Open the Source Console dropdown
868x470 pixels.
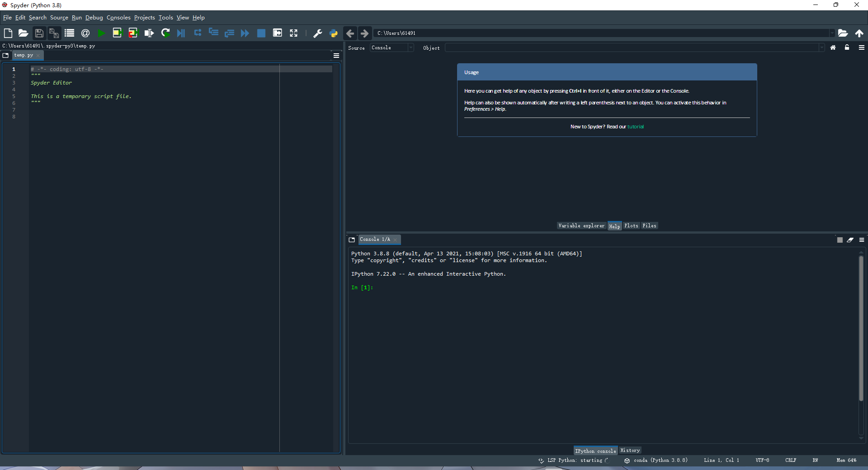[392, 47]
